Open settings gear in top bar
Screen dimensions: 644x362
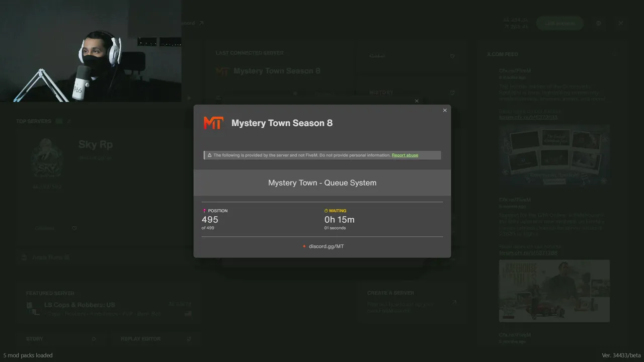coord(599,23)
